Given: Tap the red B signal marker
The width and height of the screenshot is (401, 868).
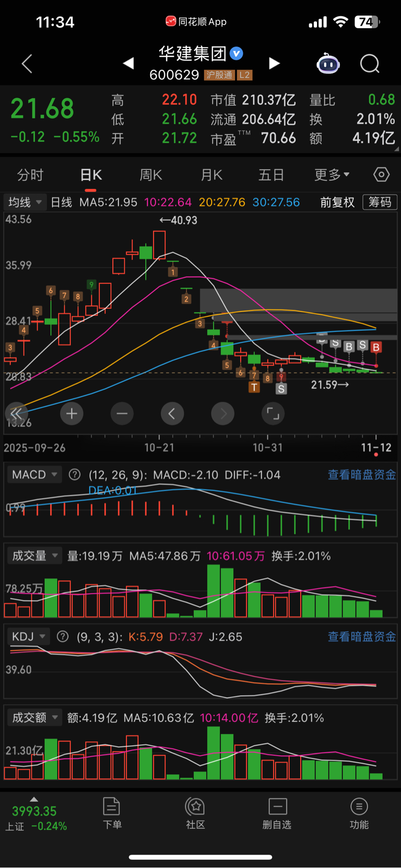Looking at the screenshot, I should pos(376,347).
